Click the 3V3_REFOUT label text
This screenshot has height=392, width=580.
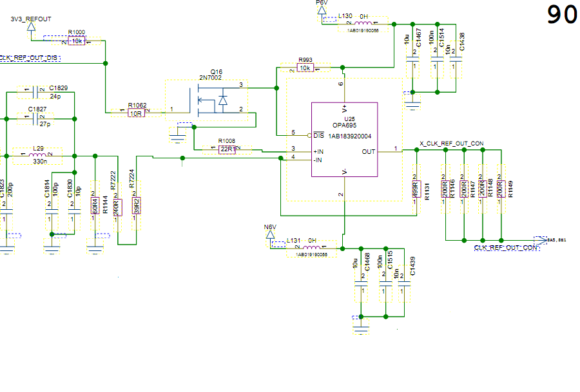[31, 19]
